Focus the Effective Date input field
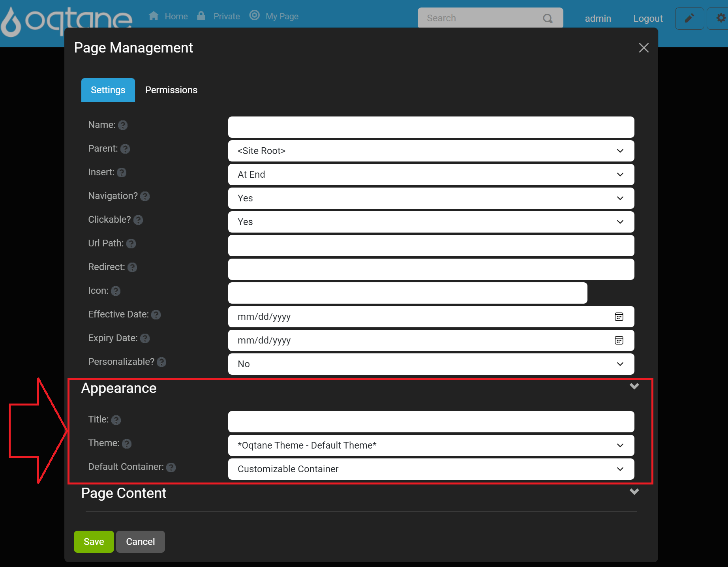 431,317
